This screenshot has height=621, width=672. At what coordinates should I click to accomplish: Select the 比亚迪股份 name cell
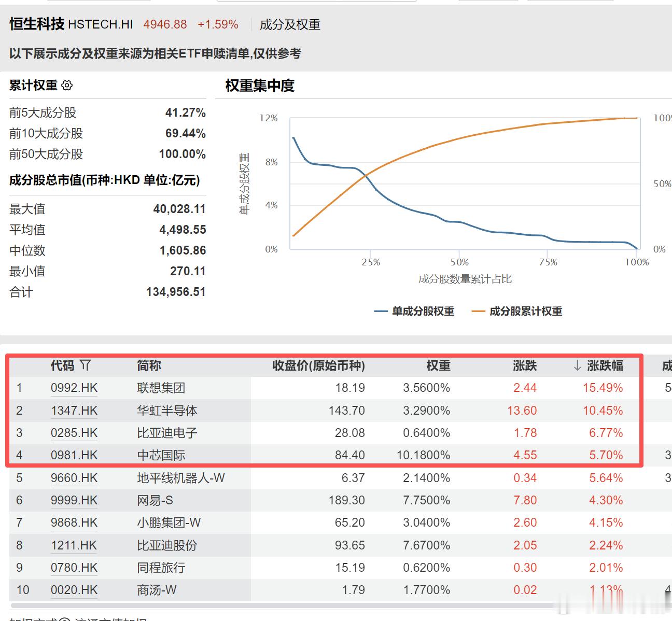tap(167, 545)
